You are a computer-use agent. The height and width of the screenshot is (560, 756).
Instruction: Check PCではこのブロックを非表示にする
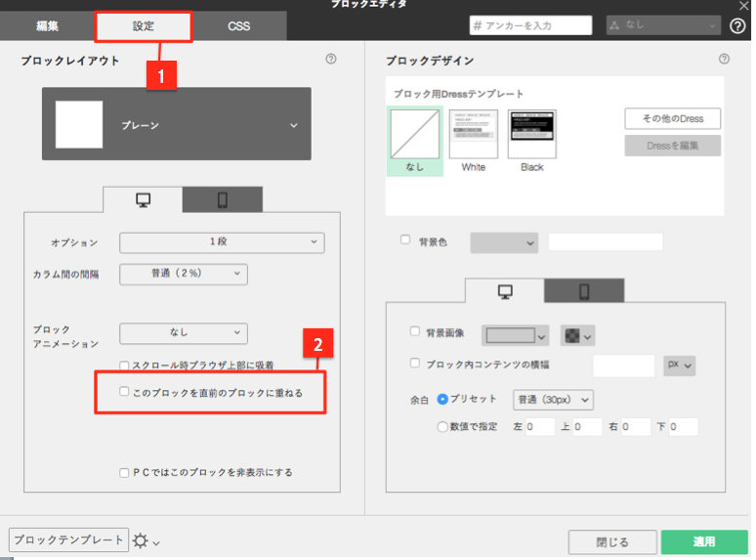point(124,473)
